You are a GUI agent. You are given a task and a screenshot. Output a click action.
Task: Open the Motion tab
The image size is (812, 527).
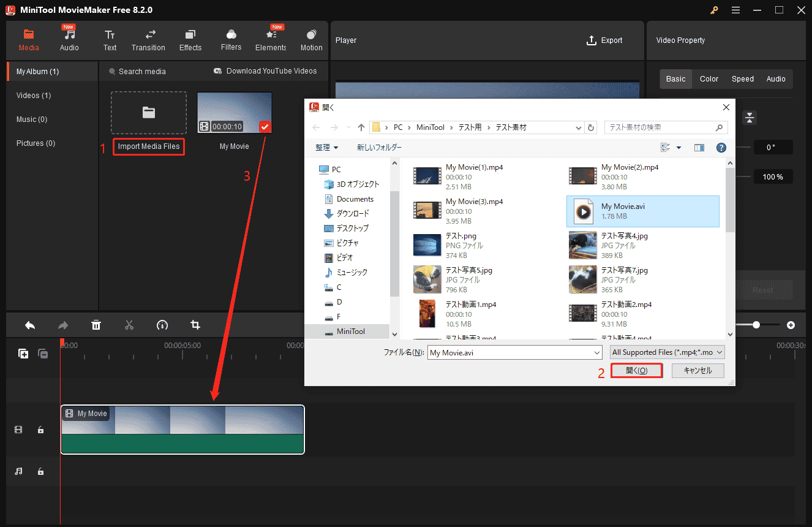(x=311, y=40)
